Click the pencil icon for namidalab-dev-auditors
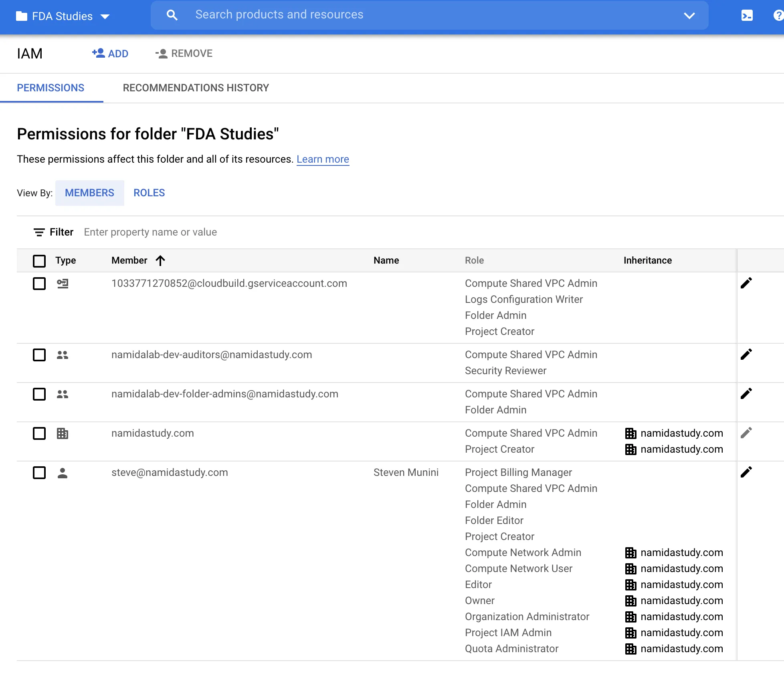The width and height of the screenshot is (784, 681). point(746,355)
